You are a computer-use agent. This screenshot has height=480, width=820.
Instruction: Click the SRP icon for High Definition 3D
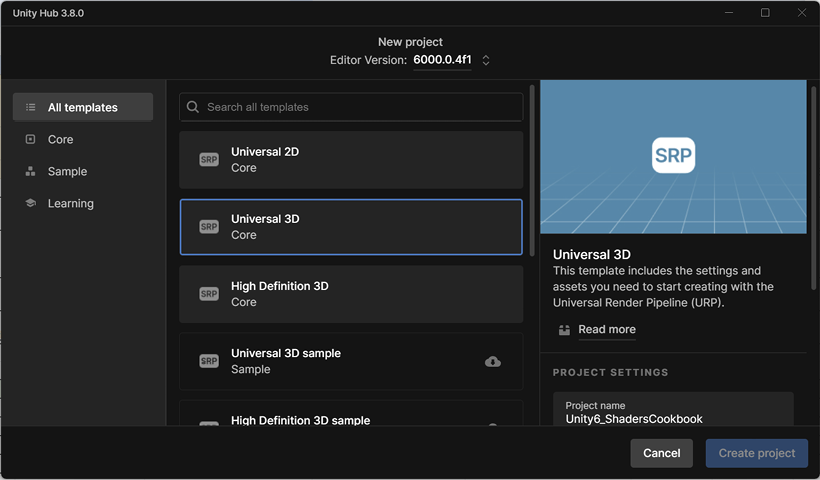[208, 294]
